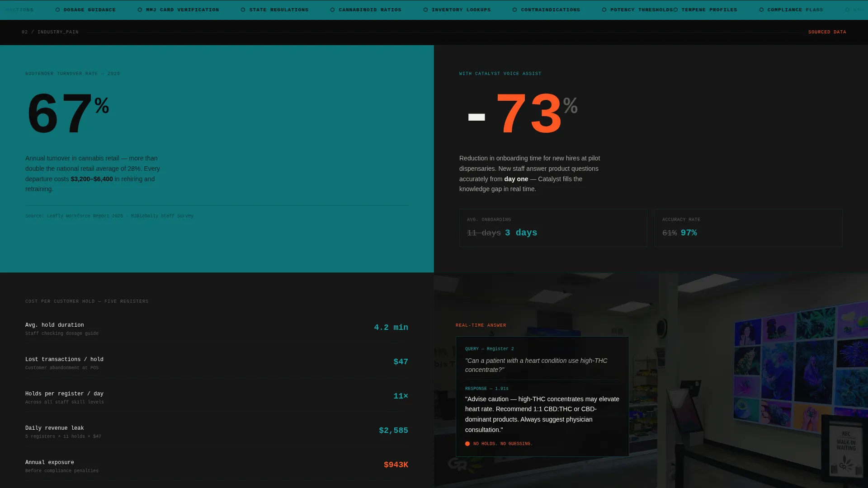Select COMPLIANCE FLAGS ticker label
Viewport: 868px width, 488px height.
795,9
